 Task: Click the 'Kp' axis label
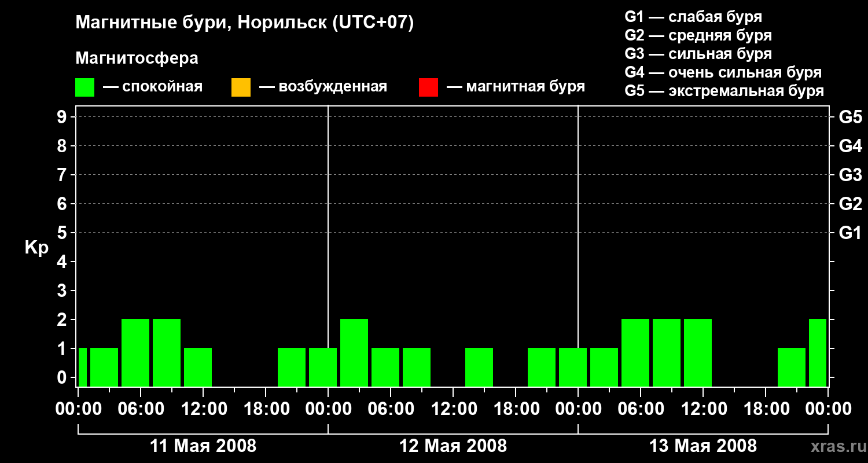[36, 248]
